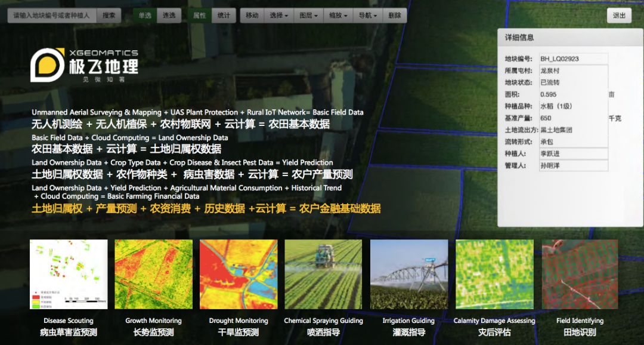Switch to 连选 multi-select mode
This screenshot has height=345, width=644.
(x=169, y=16)
